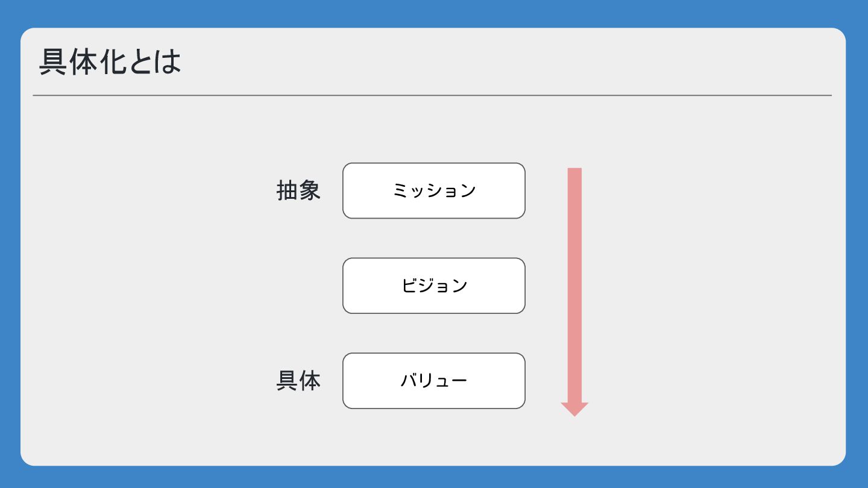Click the pink downward arrow shaft
The height and width of the screenshot is (488, 868).
[574, 285]
